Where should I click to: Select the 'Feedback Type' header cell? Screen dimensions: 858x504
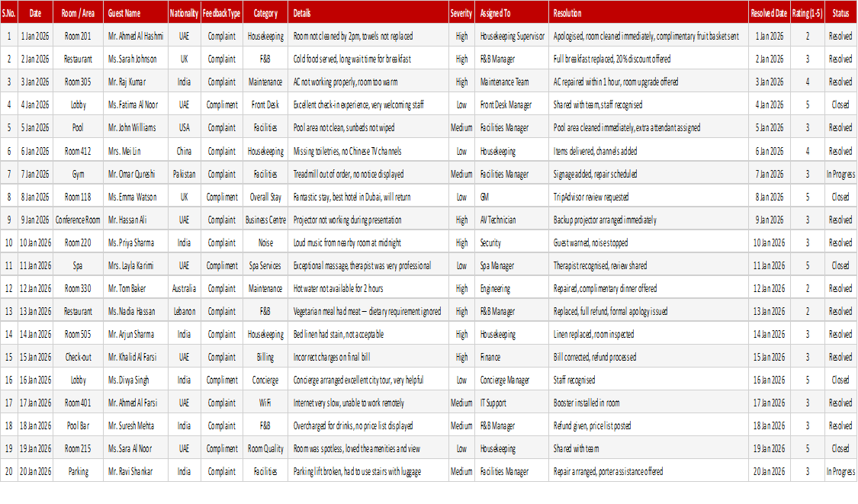[222, 13]
